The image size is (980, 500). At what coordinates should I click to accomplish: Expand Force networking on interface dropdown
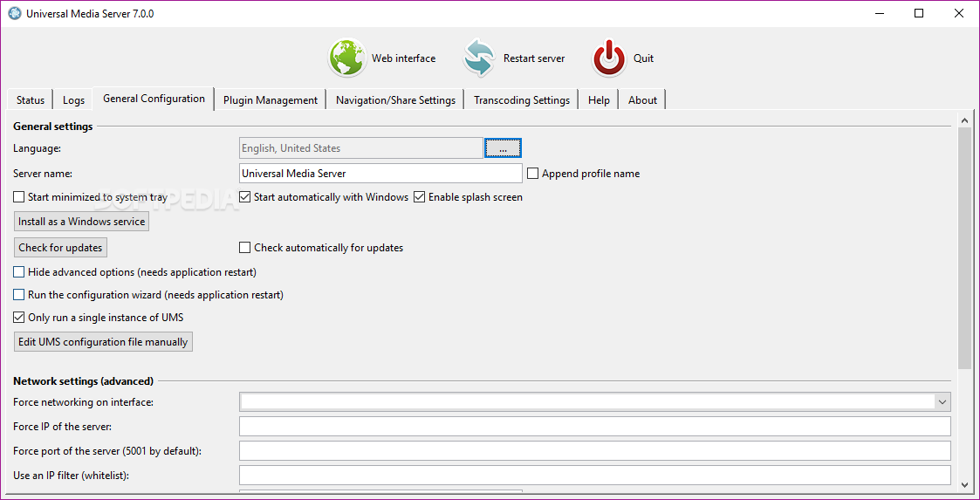(x=942, y=402)
